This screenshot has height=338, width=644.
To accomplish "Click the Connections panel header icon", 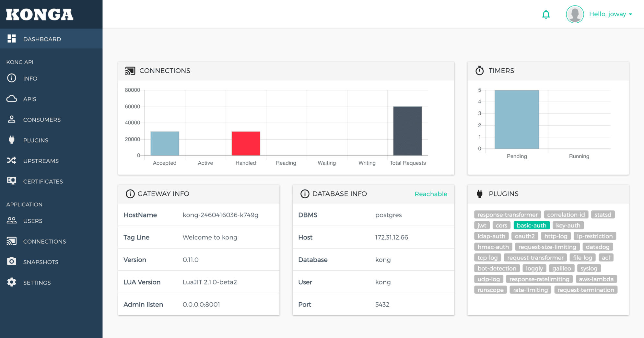I will pyautogui.click(x=130, y=71).
